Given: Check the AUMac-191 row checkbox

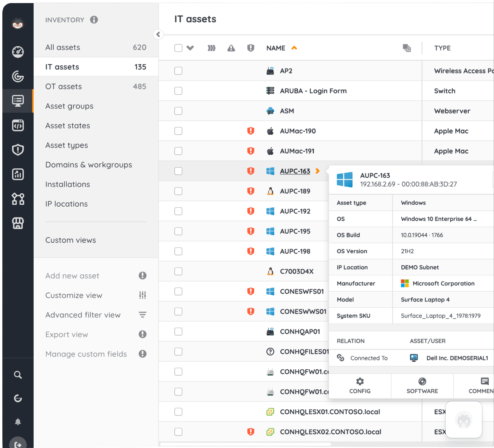Looking at the screenshot, I should click(178, 151).
